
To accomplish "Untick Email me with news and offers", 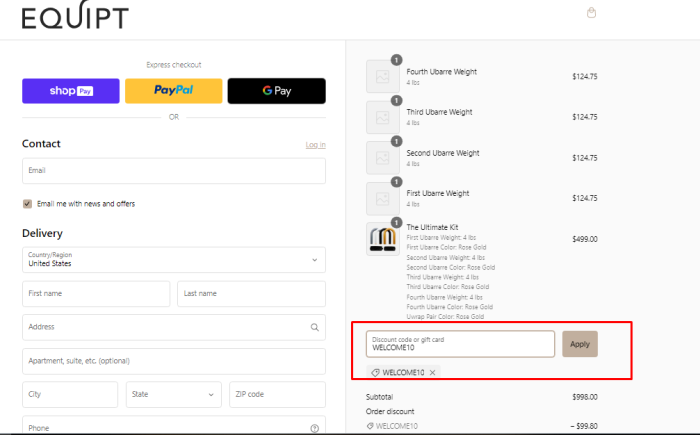I will point(27,204).
